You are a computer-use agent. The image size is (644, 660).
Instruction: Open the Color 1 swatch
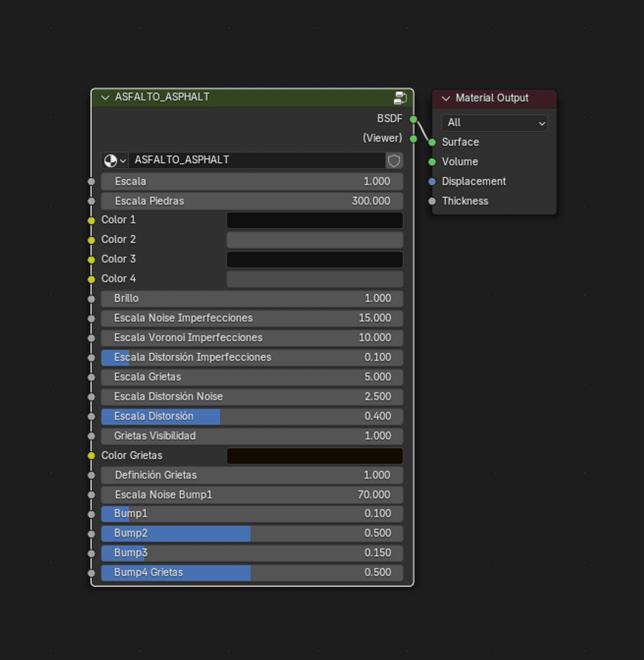click(x=314, y=220)
